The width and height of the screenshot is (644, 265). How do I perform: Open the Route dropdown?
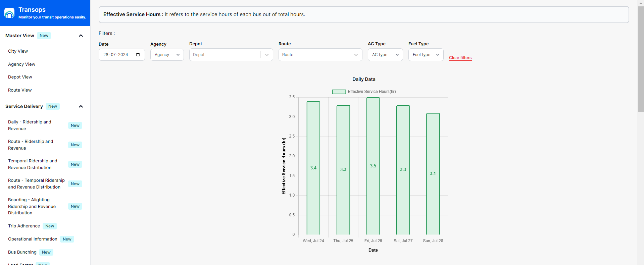(x=320, y=55)
